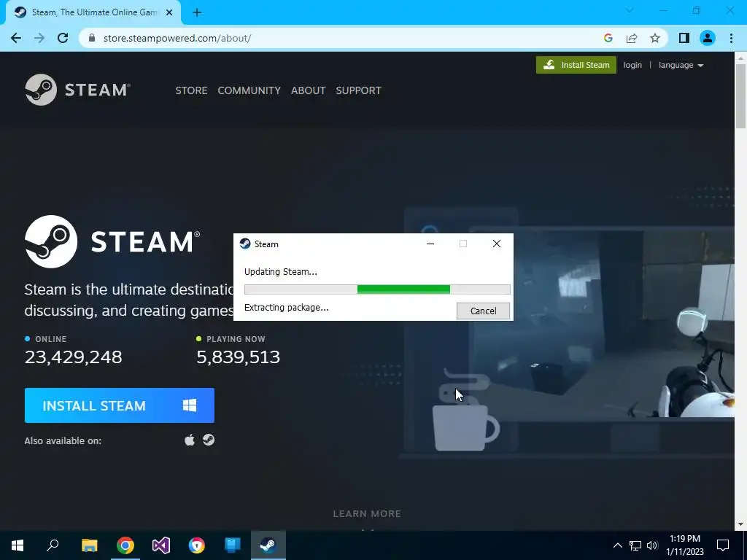Click the LEARN MORE link
This screenshot has height=560, width=747.
(x=367, y=514)
